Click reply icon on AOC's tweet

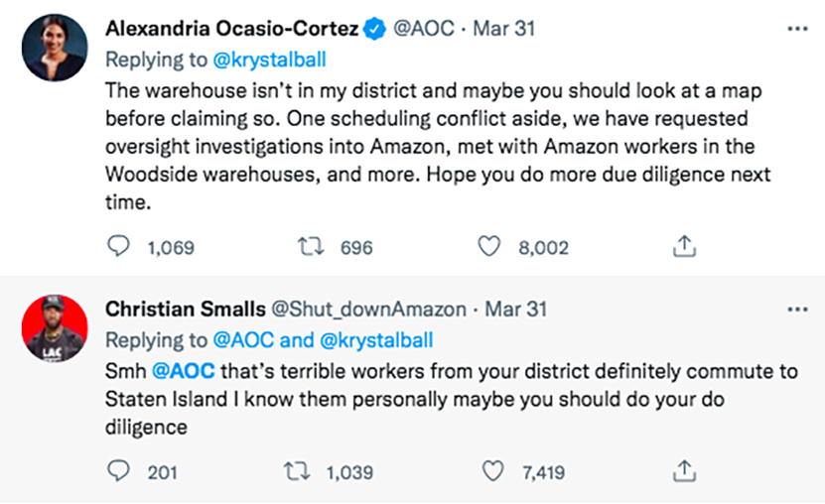119,247
